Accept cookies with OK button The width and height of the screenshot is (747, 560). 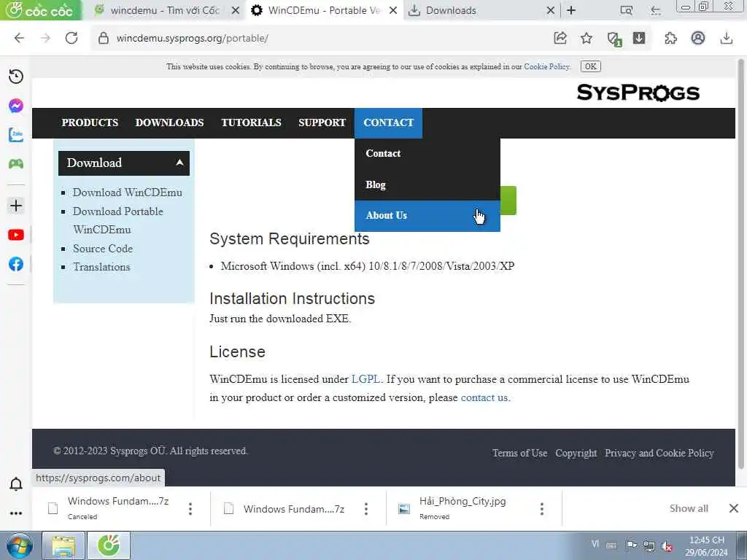[590, 66]
